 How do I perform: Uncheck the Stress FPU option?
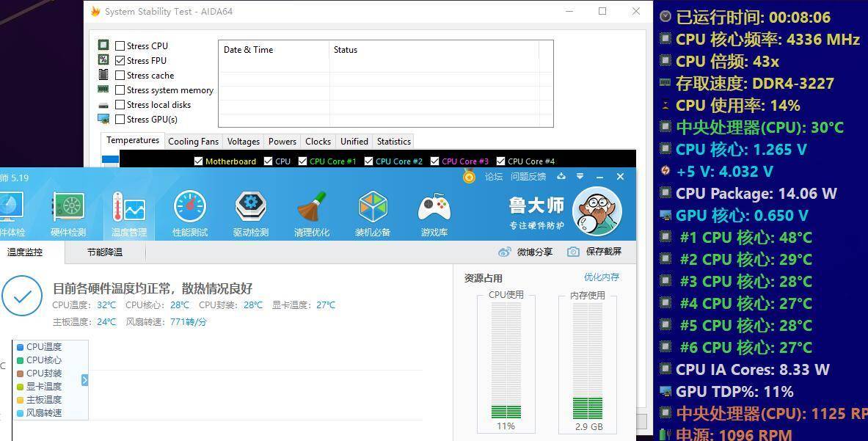120,60
